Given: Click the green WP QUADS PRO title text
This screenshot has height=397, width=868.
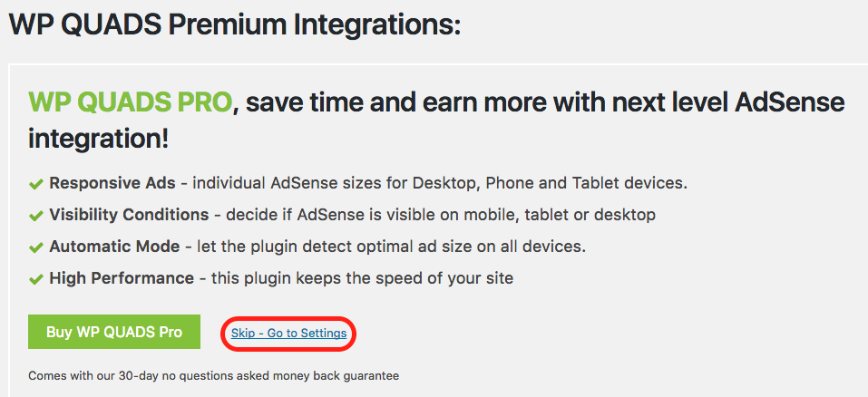Looking at the screenshot, I should pyautogui.click(x=130, y=102).
